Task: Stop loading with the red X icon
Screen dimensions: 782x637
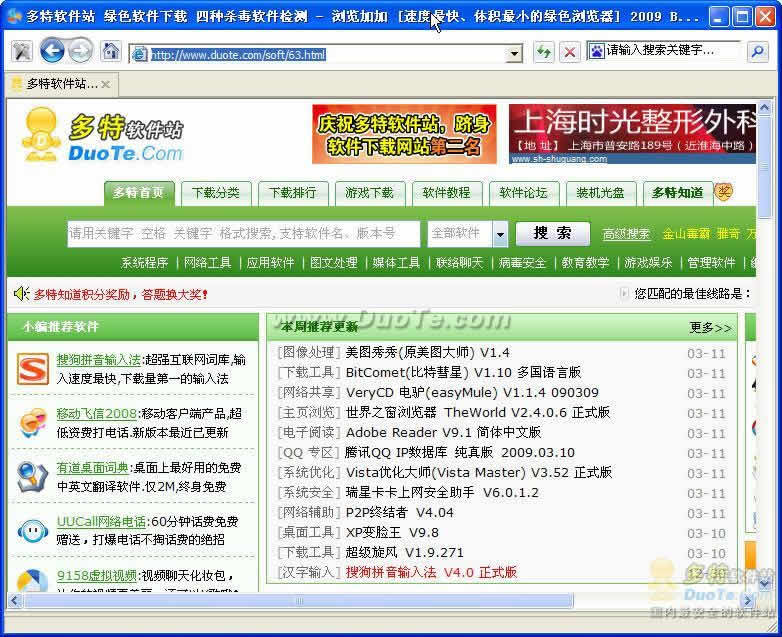Action: (570, 52)
